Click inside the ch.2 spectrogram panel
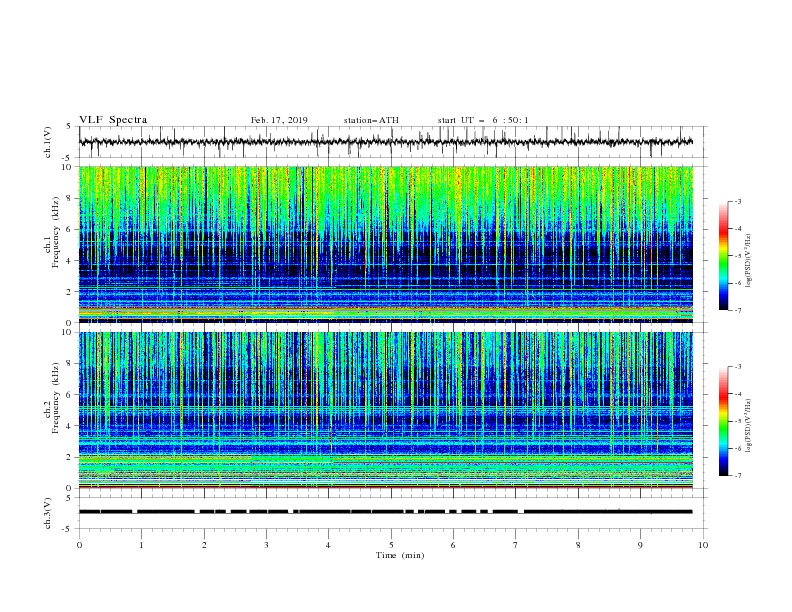 tap(385, 410)
